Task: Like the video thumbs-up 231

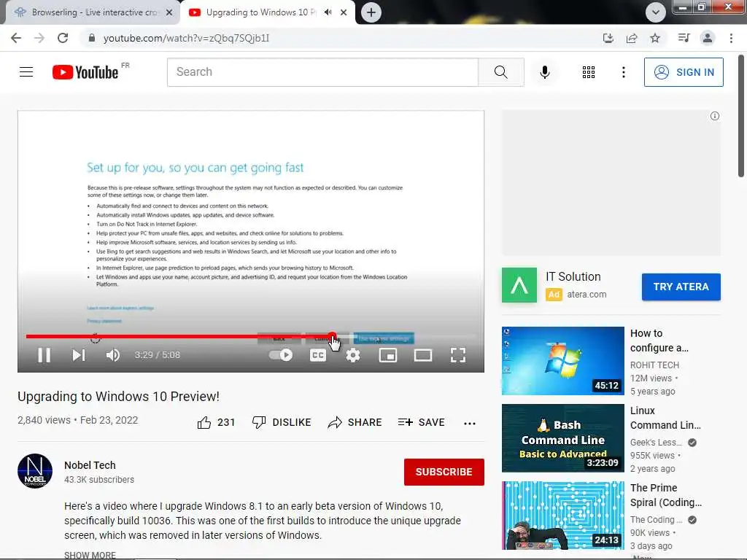Action: [216, 422]
